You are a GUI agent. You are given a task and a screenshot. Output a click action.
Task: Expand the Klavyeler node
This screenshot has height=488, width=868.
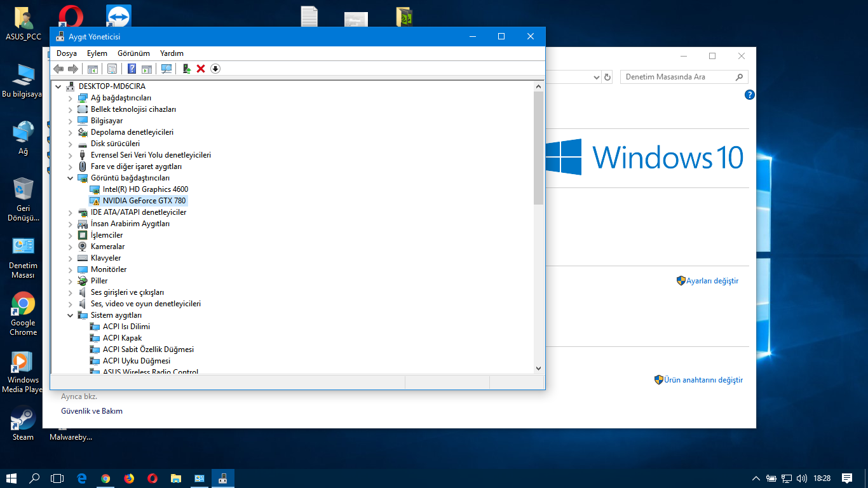tap(70, 258)
